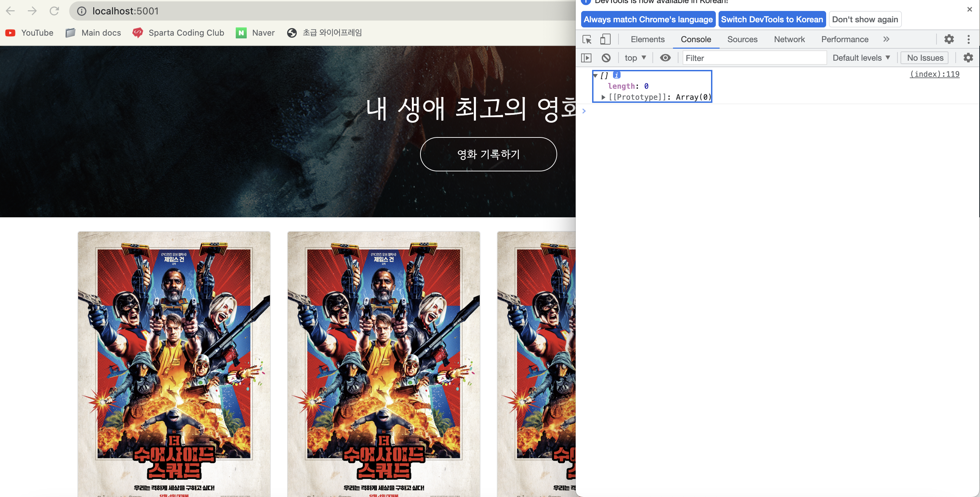The width and height of the screenshot is (980, 497).
Task: Collapse the logged empty array
Action: point(596,76)
